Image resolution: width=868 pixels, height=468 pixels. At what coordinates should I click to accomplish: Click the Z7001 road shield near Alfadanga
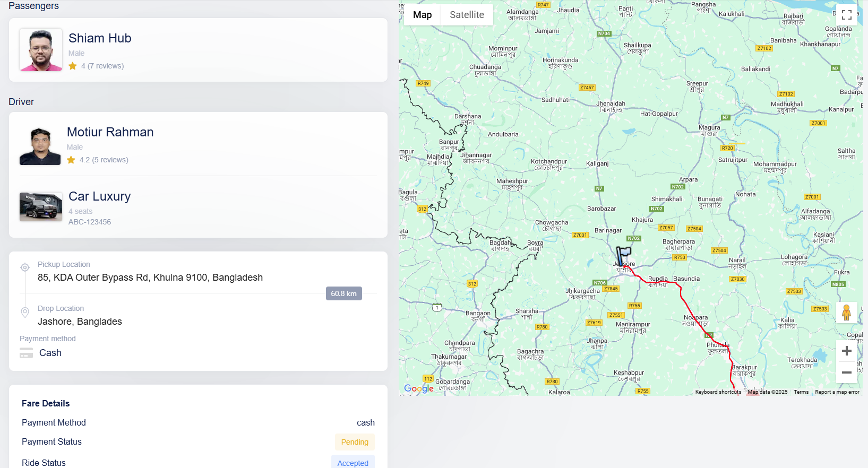(x=812, y=197)
